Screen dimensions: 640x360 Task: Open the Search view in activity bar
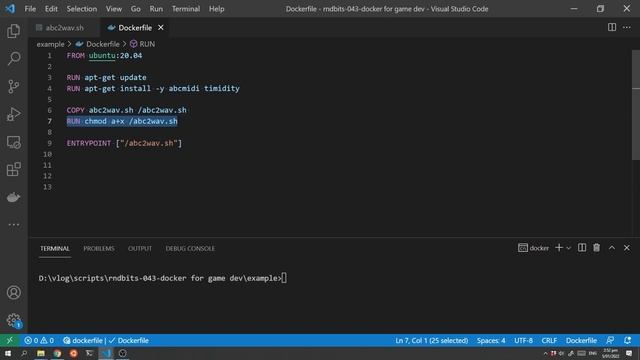point(13,58)
